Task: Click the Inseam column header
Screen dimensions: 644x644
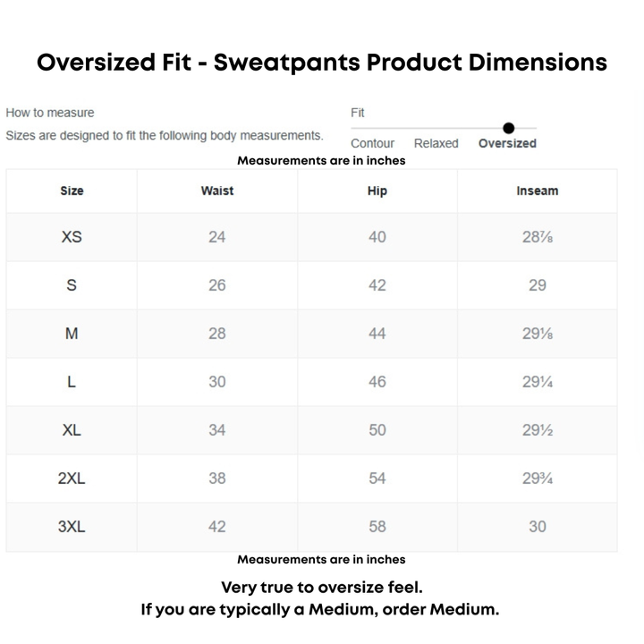Action: pyautogui.click(x=537, y=191)
